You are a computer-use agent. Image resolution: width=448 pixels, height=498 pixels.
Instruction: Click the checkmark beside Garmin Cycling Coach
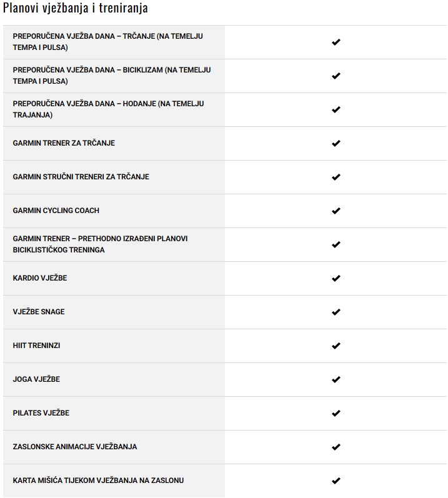(x=336, y=211)
